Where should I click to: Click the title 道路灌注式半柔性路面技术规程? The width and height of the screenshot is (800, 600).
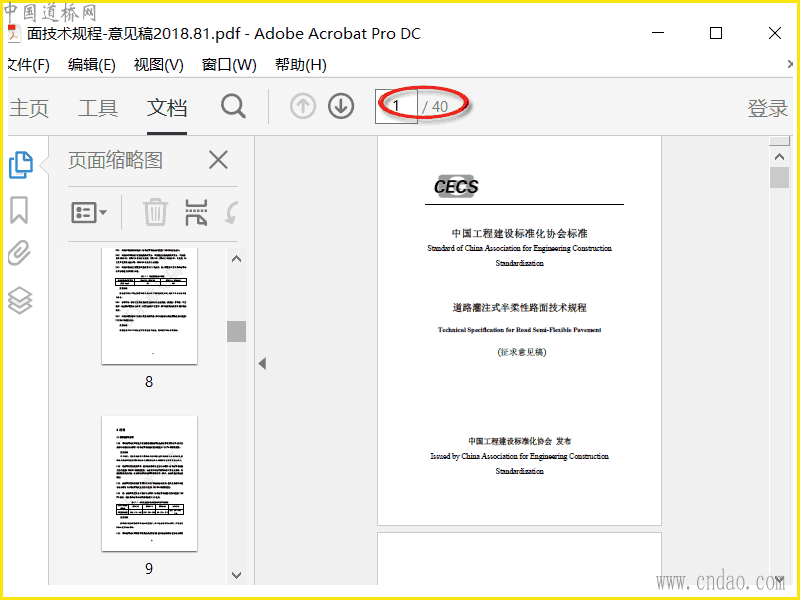pyautogui.click(x=519, y=308)
